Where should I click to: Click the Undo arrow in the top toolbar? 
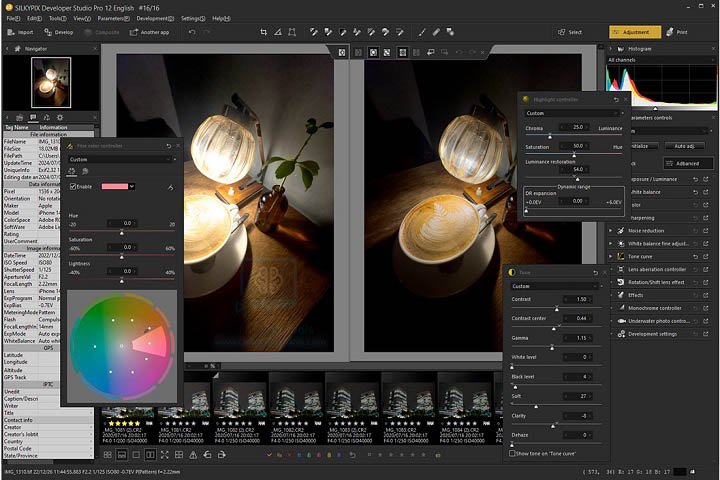192,32
